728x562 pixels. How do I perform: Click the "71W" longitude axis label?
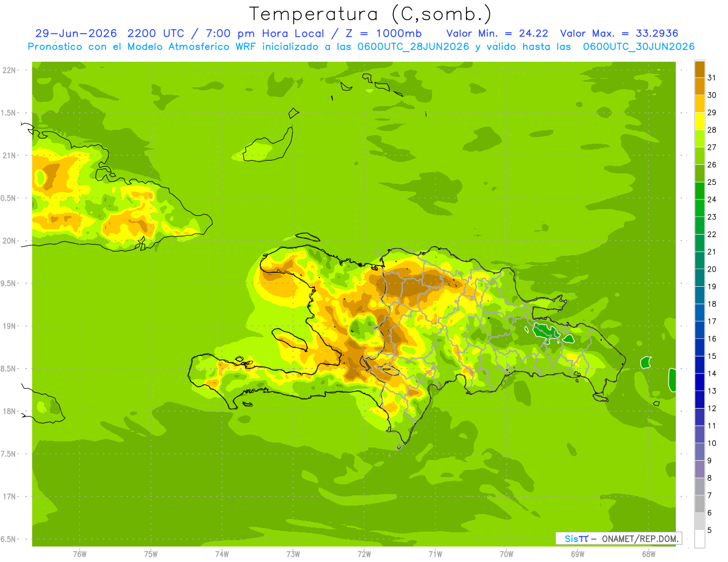pos(435,554)
